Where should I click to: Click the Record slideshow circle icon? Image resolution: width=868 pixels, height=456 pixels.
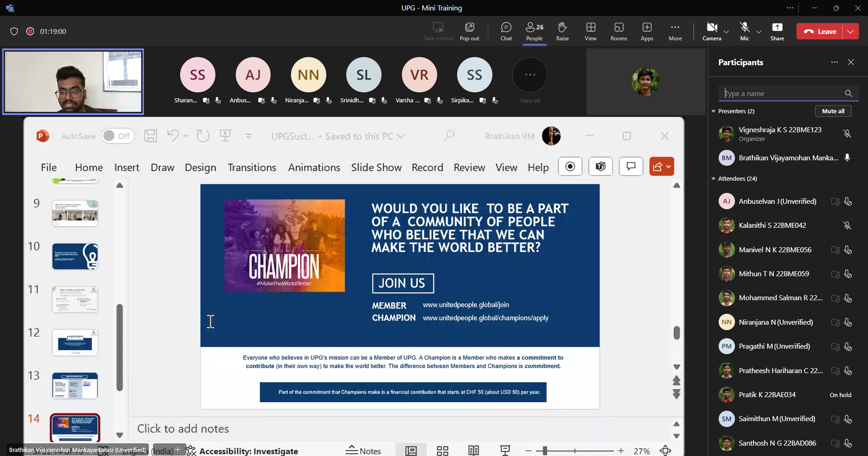click(x=570, y=166)
